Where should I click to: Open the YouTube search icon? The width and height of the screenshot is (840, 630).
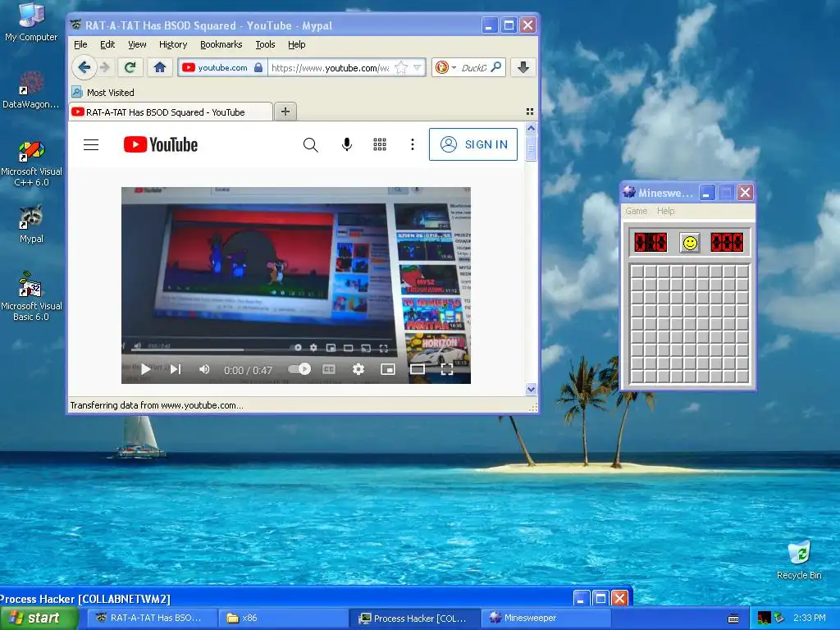click(x=310, y=144)
